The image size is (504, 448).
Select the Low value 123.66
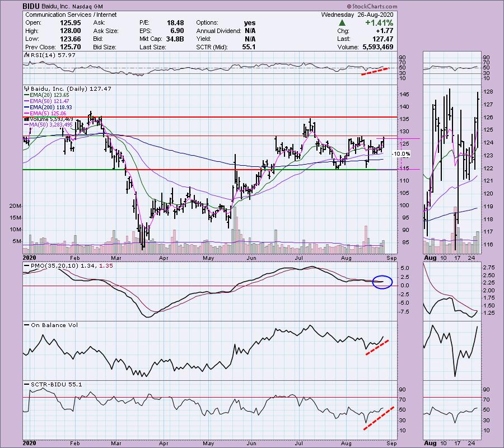71,39
